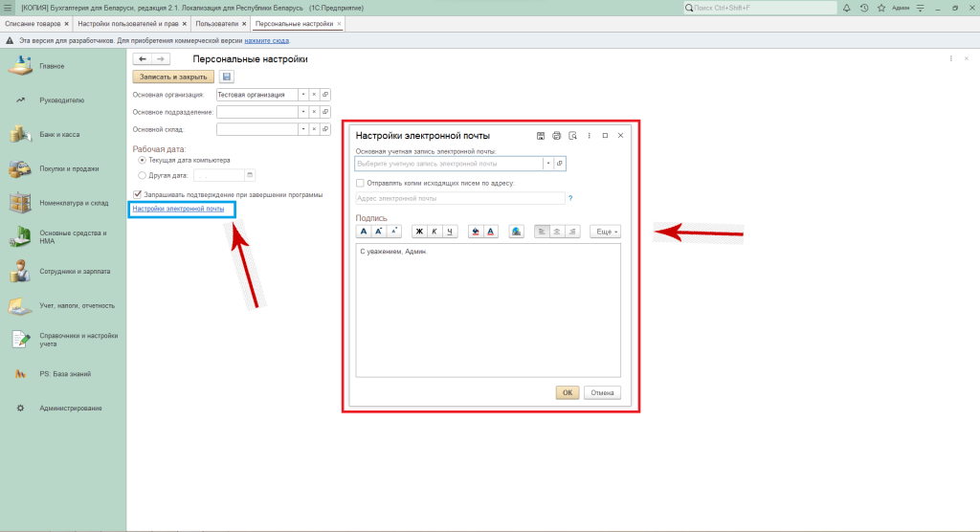The width and height of the screenshot is (980, 532).
Task: Open the history clock icon
Action: pyautogui.click(x=864, y=8)
